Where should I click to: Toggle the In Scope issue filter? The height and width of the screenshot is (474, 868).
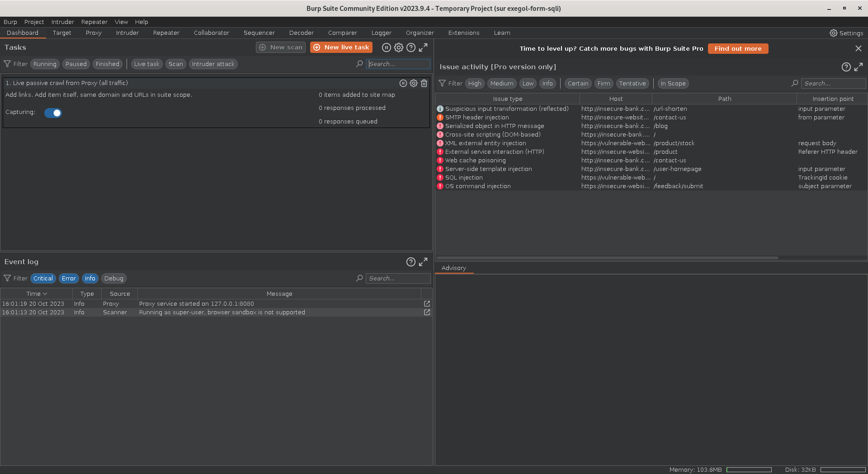pyautogui.click(x=673, y=84)
